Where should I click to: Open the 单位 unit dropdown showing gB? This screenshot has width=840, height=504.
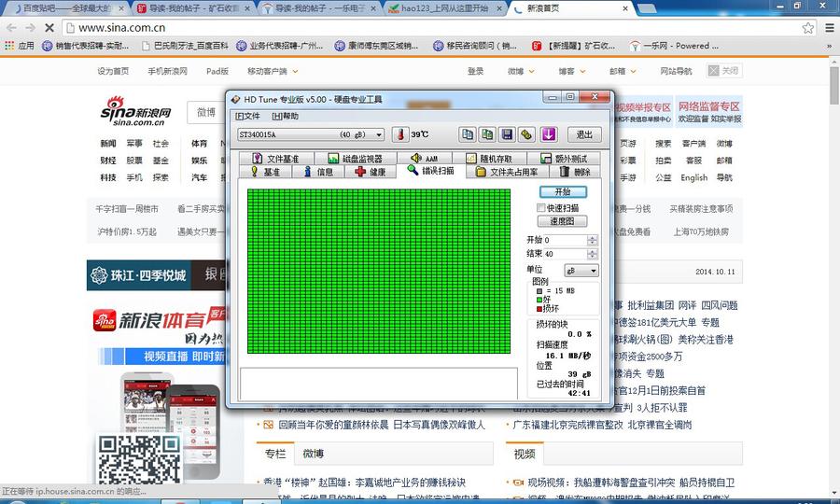[x=581, y=271]
